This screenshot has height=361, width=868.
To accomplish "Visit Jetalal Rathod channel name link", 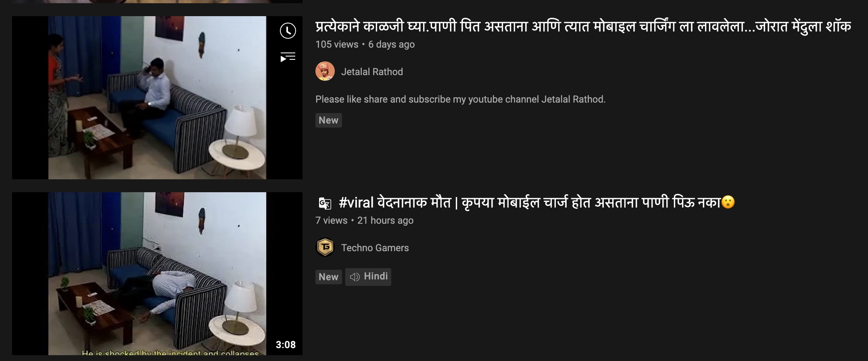I will click(372, 72).
